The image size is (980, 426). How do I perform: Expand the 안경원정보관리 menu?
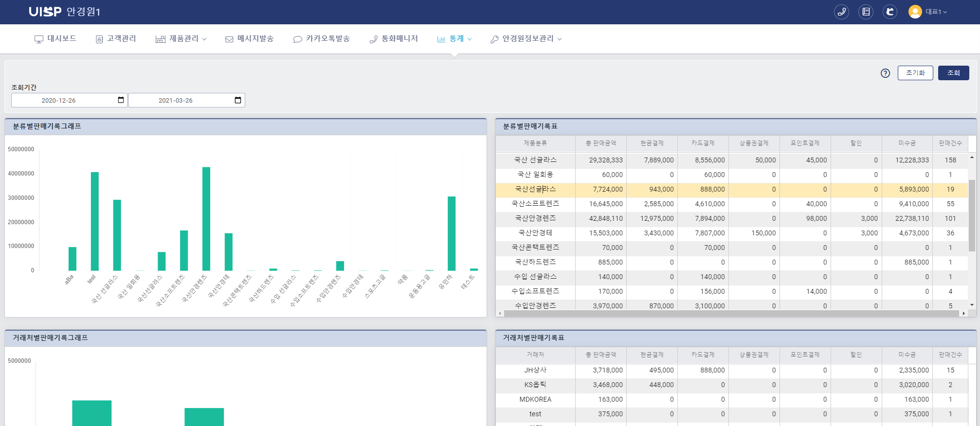coord(526,39)
